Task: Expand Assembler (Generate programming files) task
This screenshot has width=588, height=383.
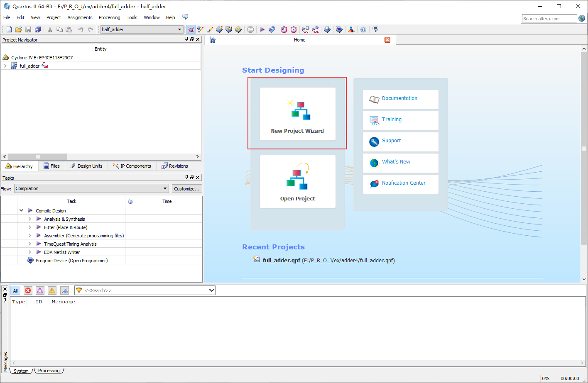Action: [29, 235]
